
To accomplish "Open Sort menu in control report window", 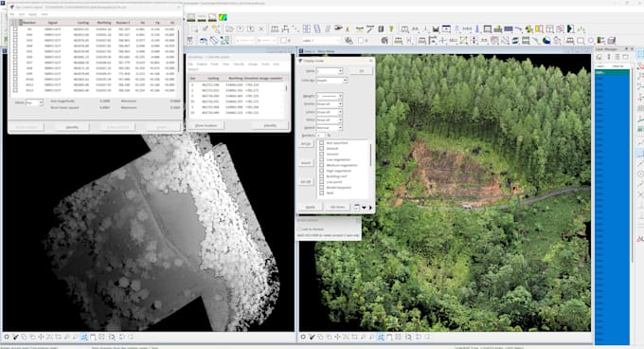I will pos(22,14).
